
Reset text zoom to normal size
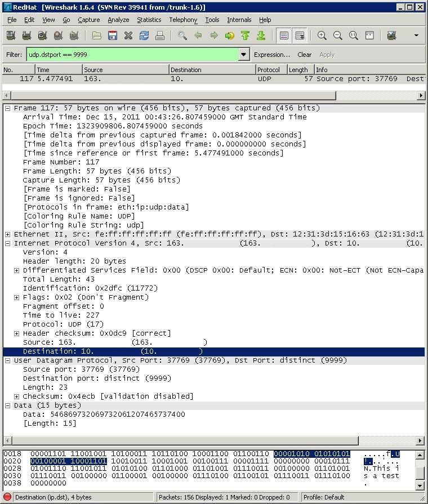point(354,35)
